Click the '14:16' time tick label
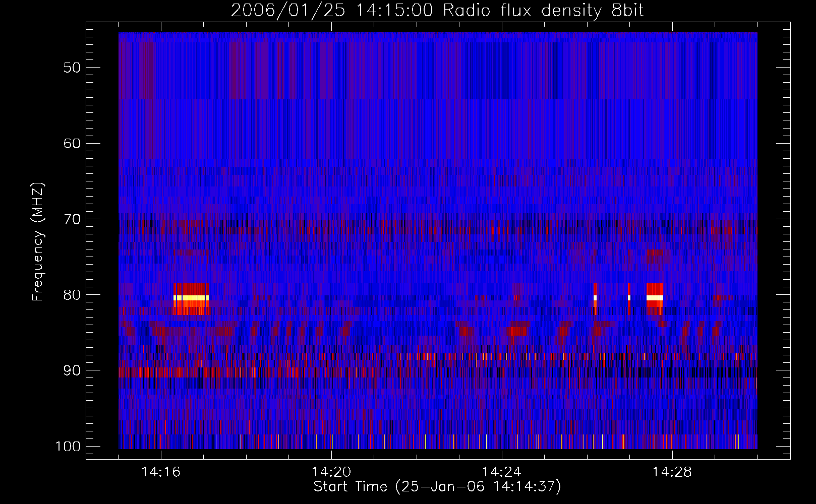The image size is (816, 504). point(161,472)
